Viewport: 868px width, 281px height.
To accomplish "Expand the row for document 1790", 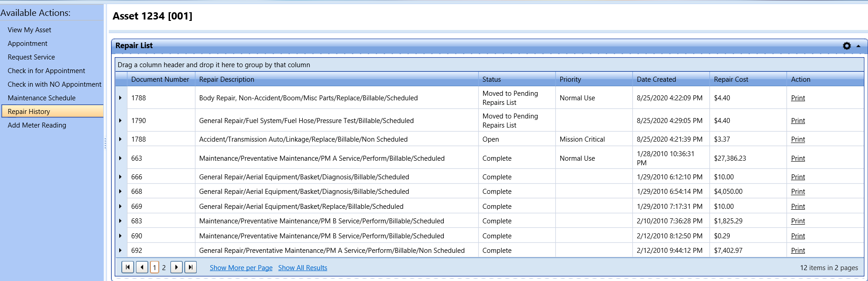I will click(121, 120).
